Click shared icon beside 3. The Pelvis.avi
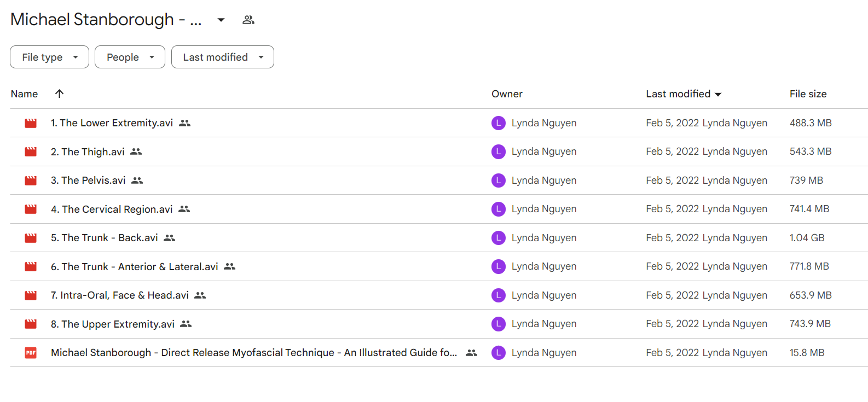Image resolution: width=868 pixels, height=402 pixels. pyautogui.click(x=137, y=180)
